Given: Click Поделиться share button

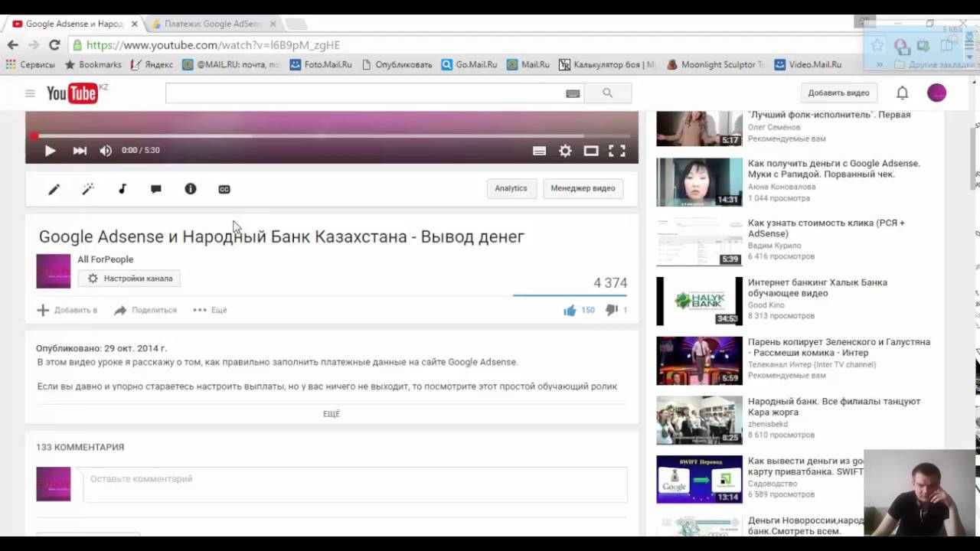Looking at the screenshot, I should point(145,310).
